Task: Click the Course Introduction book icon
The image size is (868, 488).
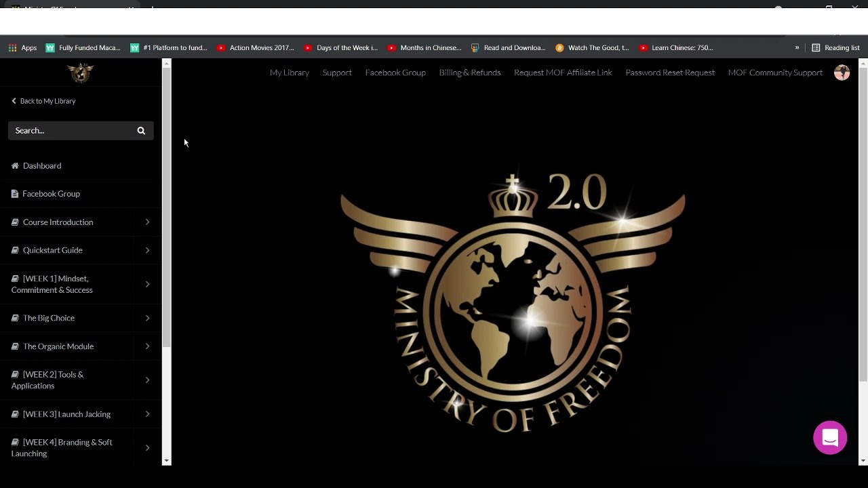Action: click(15, 222)
